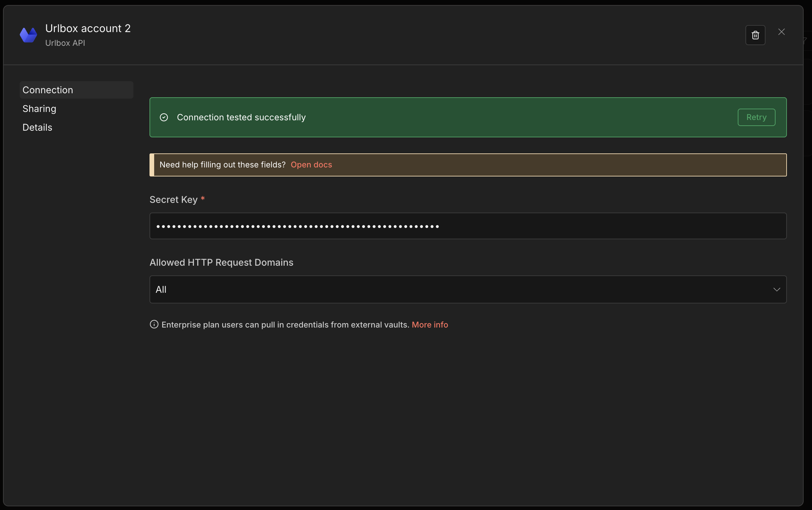Click the Urlbox logo icon
This screenshot has width=812, height=510.
[x=28, y=35]
